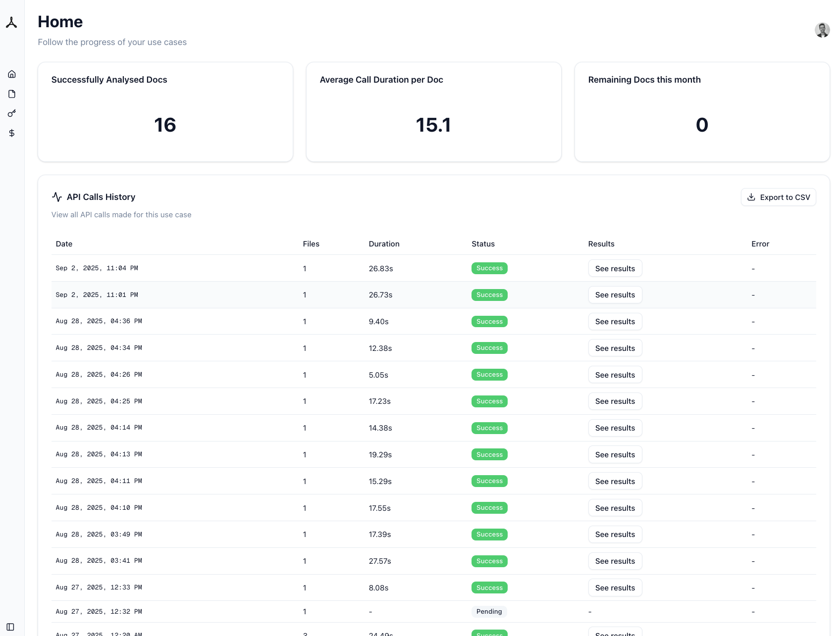The height and width of the screenshot is (636, 840).
Task: Click the app logo in the sidebar
Action: point(11,22)
